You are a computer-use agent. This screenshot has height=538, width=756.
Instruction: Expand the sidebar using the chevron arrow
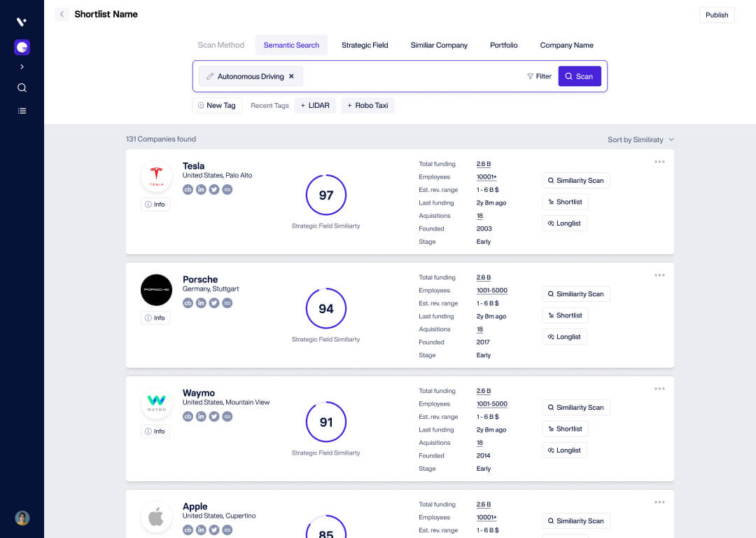[x=22, y=67]
